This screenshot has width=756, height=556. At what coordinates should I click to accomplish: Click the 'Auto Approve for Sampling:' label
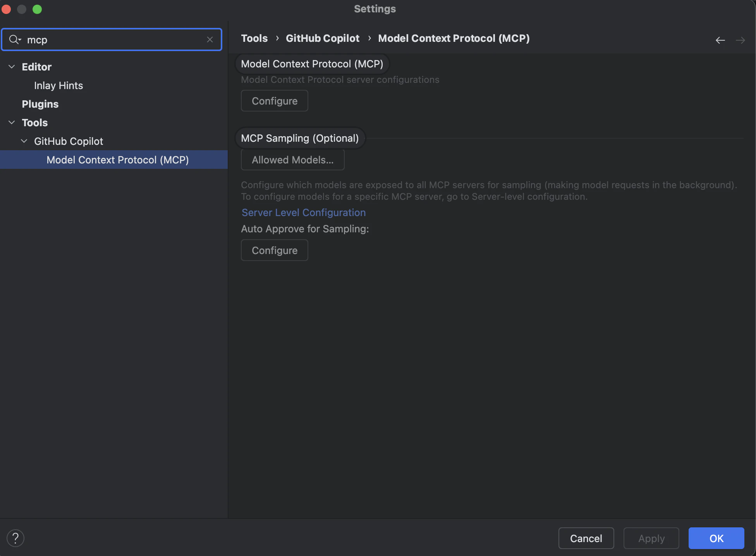[x=305, y=228]
